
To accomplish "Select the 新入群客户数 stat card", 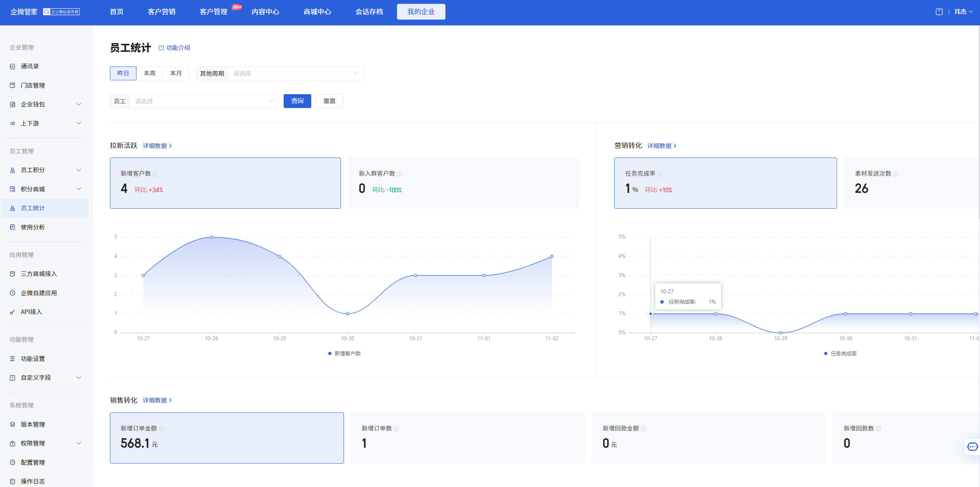I will [x=463, y=183].
